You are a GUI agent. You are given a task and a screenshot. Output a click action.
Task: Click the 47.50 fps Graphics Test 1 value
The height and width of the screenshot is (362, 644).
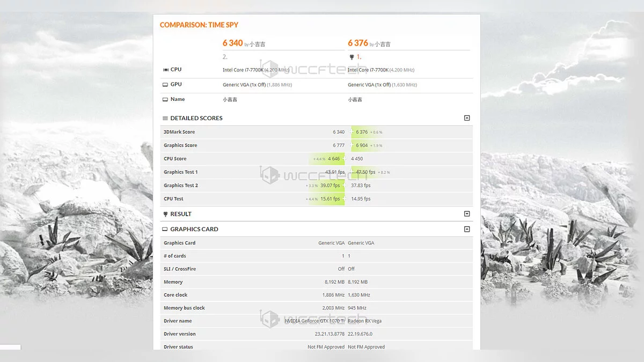365,172
